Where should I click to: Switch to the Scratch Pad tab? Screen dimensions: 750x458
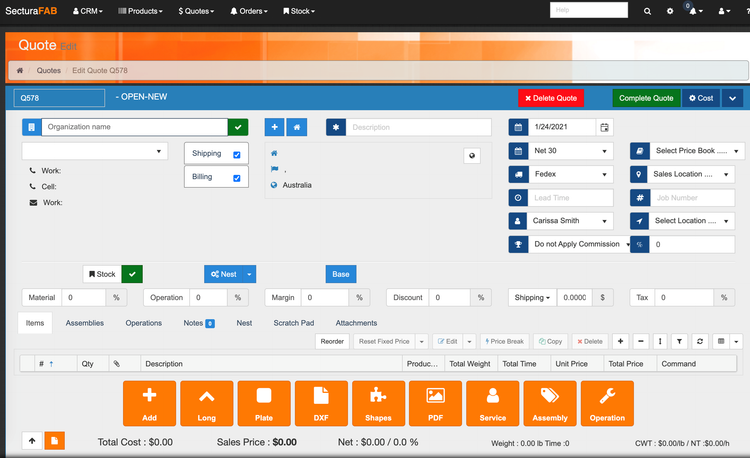point(293,323)
